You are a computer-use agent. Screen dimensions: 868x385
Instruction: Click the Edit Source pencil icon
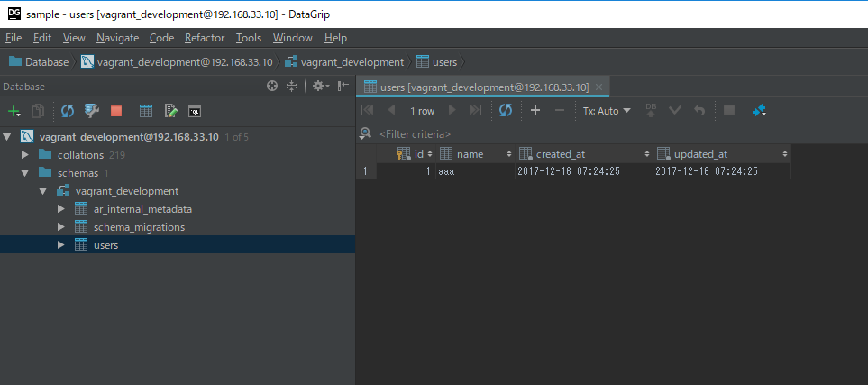(x=170, y=111)
